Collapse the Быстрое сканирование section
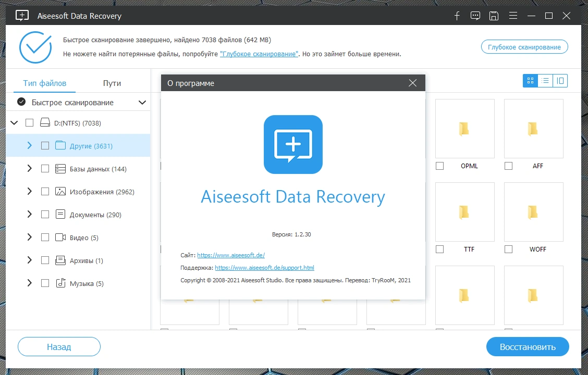The width and height of the screenshot is (588, 375). [x=142, y=102]
